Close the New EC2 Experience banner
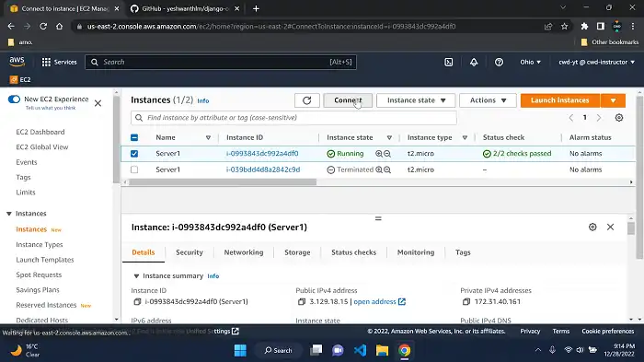The height and width of the screenshot is (362, 644). 98,103
